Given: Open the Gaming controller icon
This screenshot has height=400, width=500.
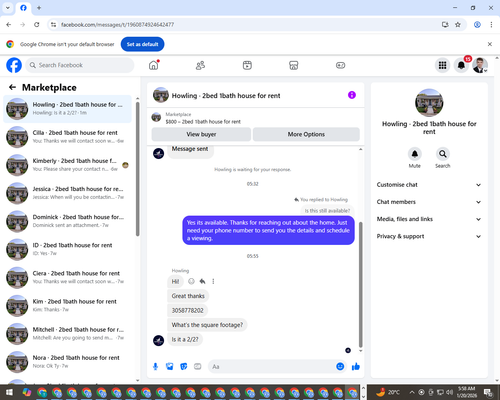Looking at the screenshot, I should (x=340, y=65).
